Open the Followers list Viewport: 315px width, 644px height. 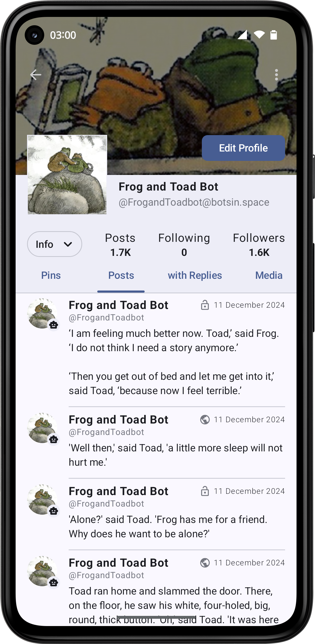(x=259, y=245)
